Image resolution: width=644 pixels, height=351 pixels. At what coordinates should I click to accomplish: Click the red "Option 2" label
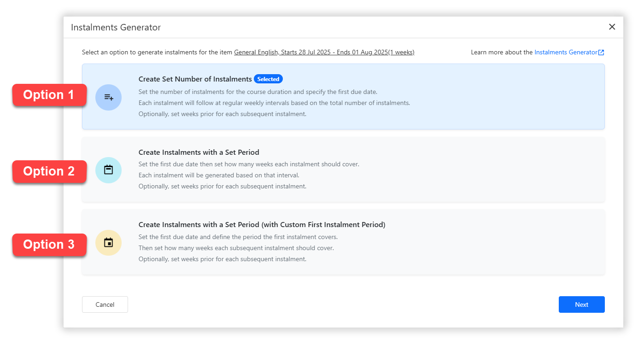click(49, 171)
